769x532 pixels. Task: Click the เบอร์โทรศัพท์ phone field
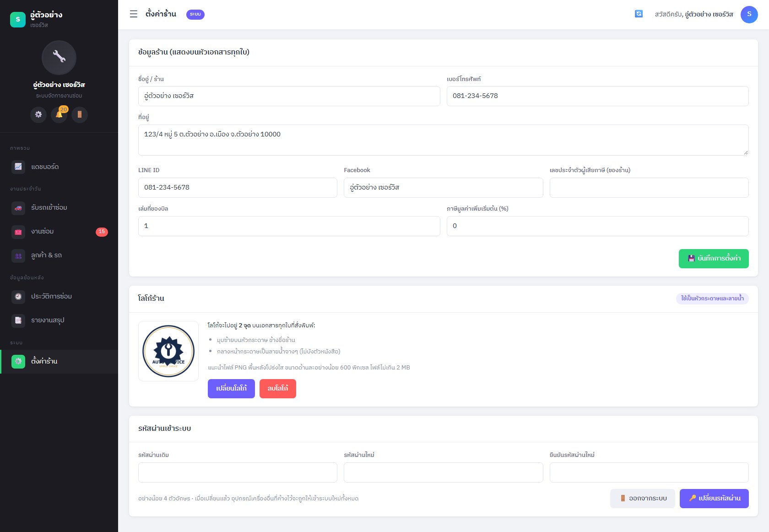tap(598, 96)
